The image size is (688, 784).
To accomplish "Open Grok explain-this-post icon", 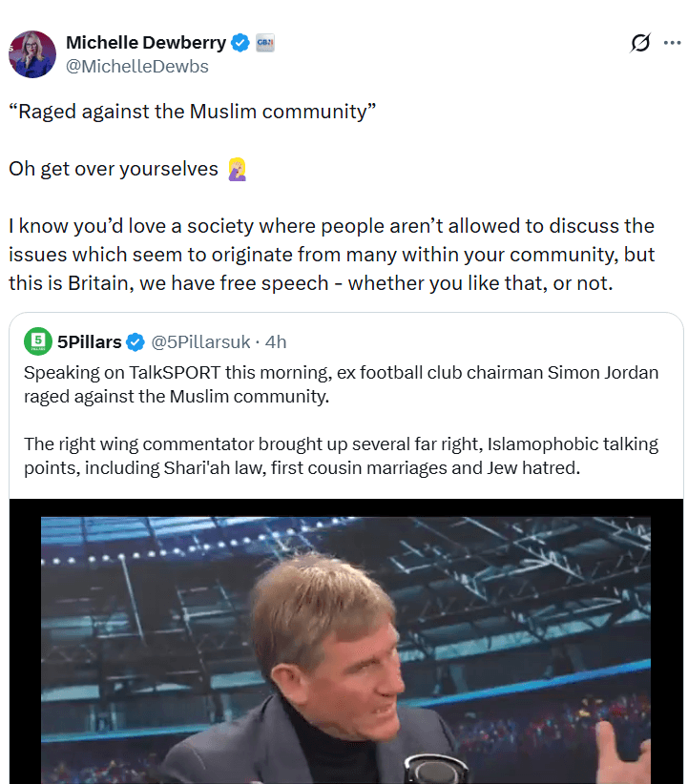I will coord(640,43).
